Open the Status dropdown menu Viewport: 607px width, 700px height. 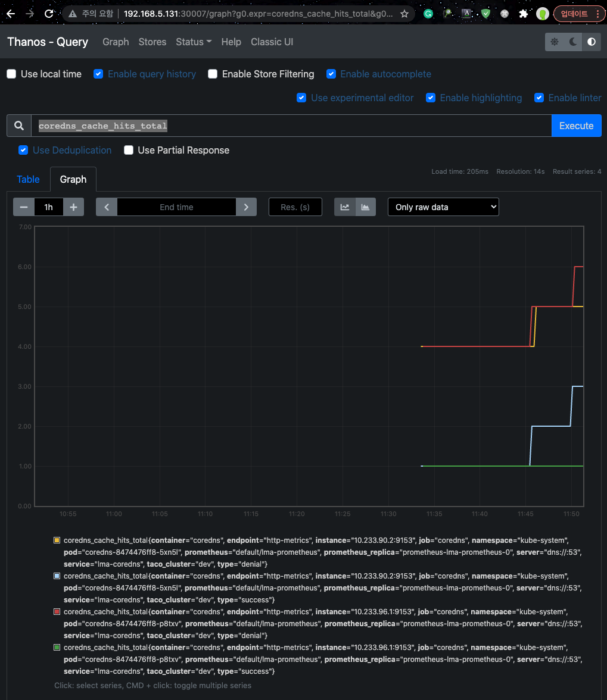pos(194,42)
